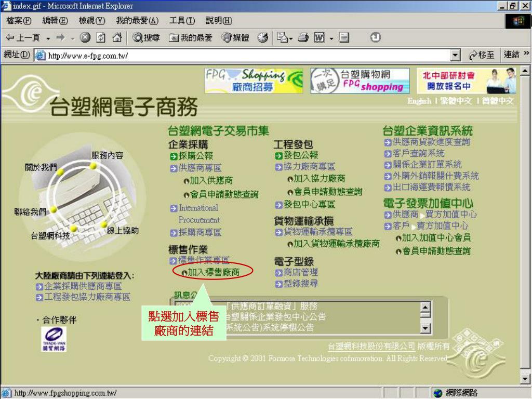Open the 型錄搜尋 link

(301, 283)
